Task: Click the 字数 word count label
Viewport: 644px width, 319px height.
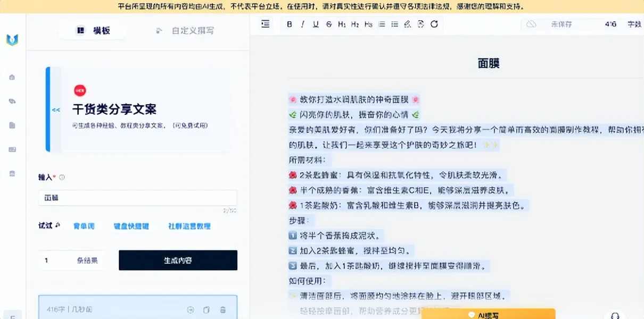Action: point(634,24)
